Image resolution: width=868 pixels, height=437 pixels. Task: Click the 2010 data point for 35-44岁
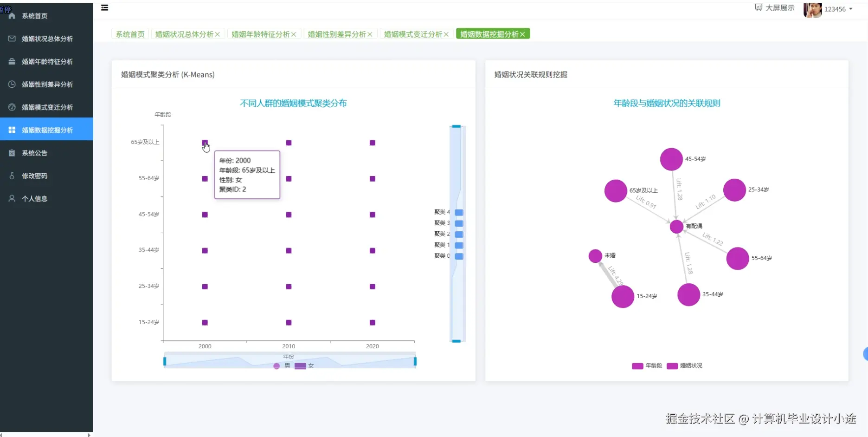289,251
